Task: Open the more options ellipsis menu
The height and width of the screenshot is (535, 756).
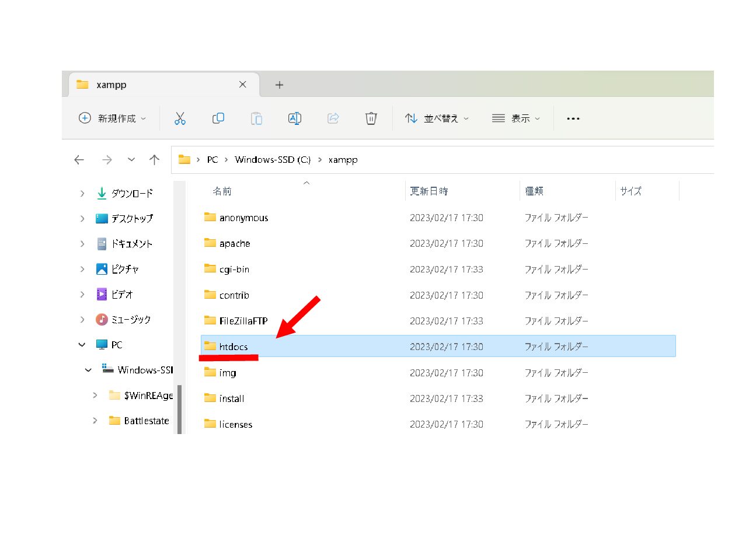Action: 573,118
